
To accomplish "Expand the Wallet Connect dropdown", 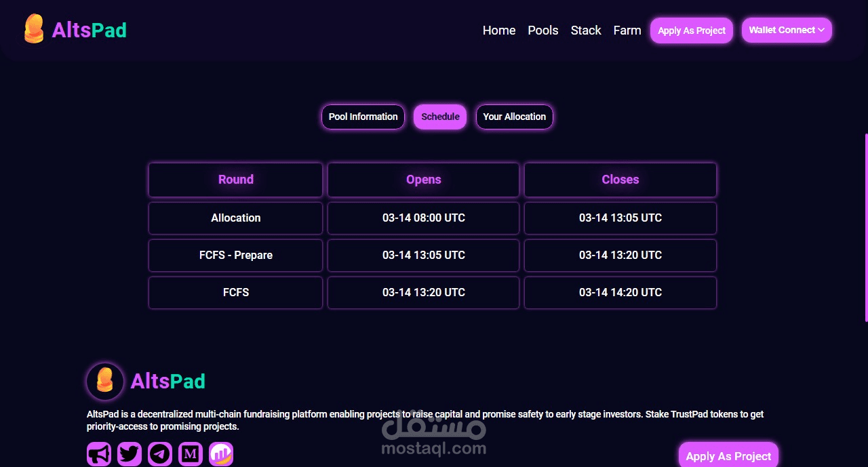I will pos(787,30).
